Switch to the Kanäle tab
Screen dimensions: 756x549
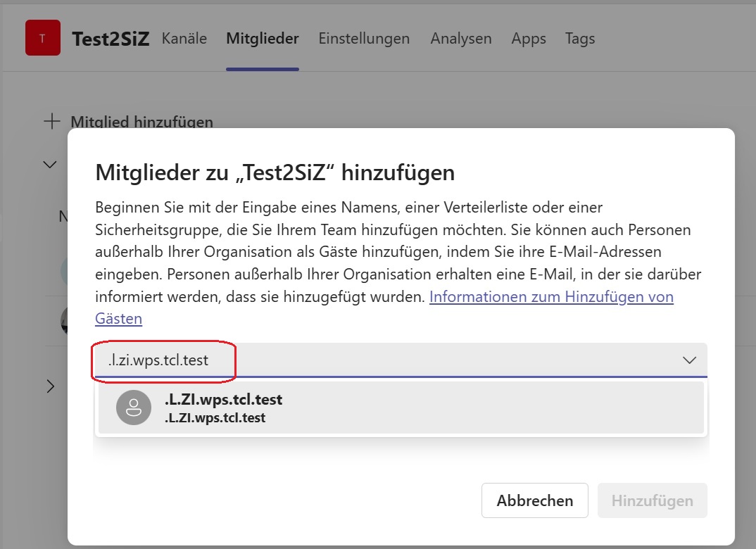coord(184,39)
